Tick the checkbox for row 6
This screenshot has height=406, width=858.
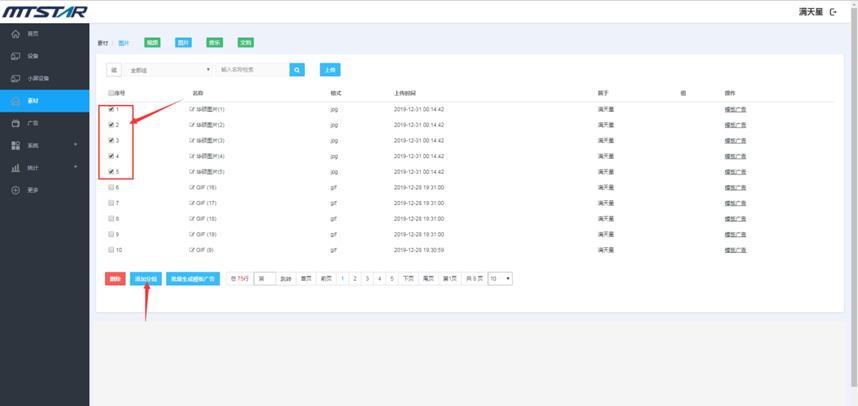click(x=111, y=187)
